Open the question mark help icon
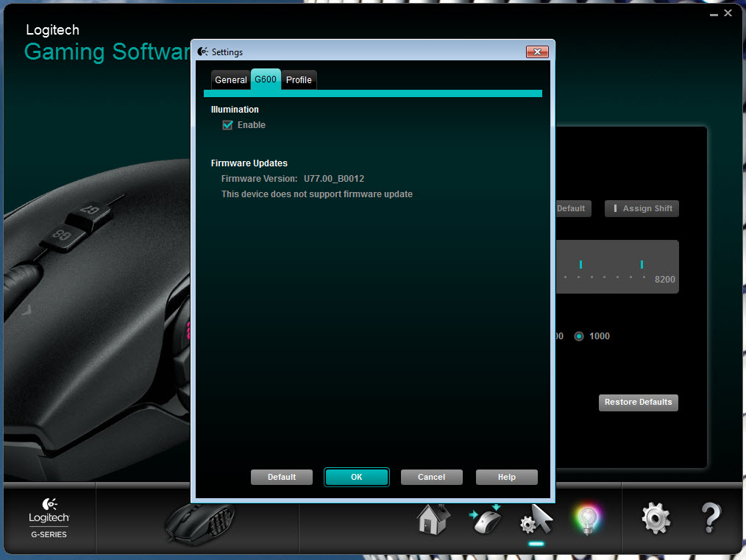The width and height of the screenshot is (746, 560). pos(711,518)
